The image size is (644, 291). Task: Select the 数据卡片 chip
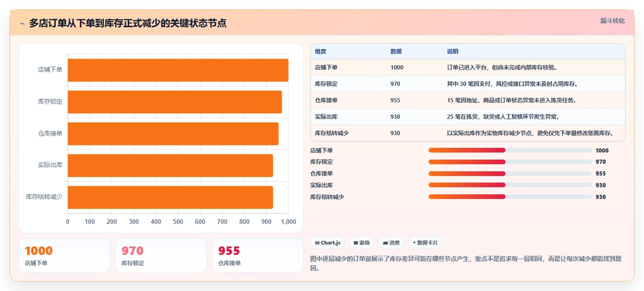click(425, 243)
